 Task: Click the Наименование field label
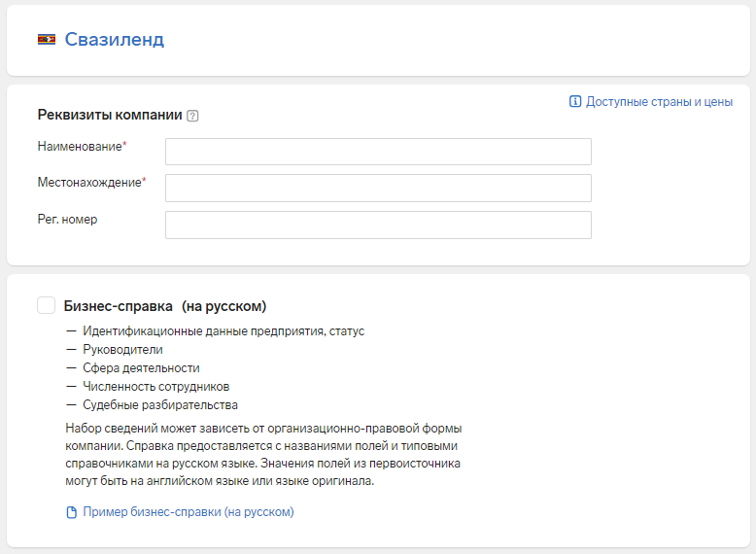coord(82,146)
